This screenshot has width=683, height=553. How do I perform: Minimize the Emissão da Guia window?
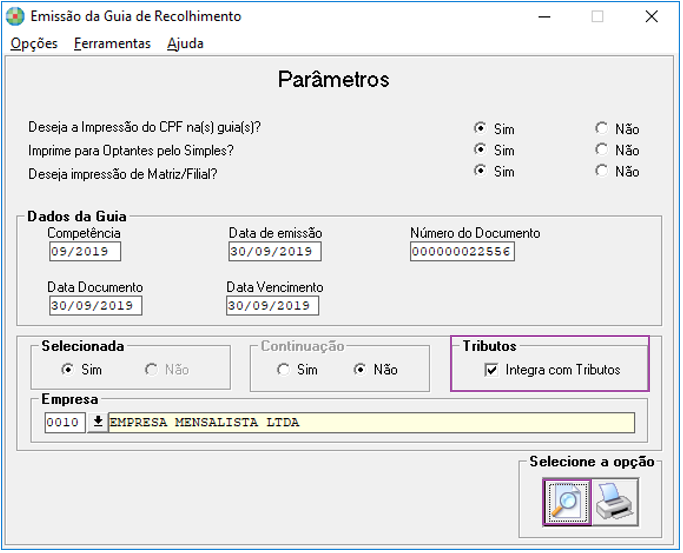[x=544, y=17]
